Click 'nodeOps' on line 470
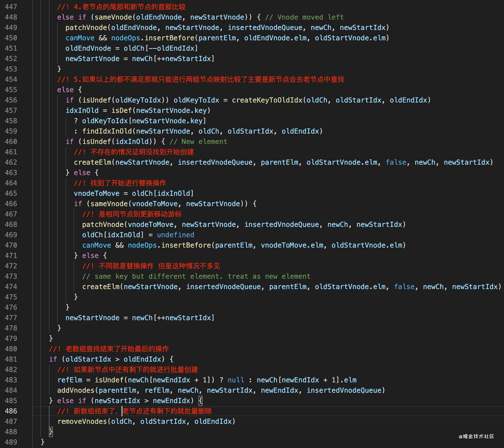504x448 pixels. pyautogui.click(x=142, y=245)
